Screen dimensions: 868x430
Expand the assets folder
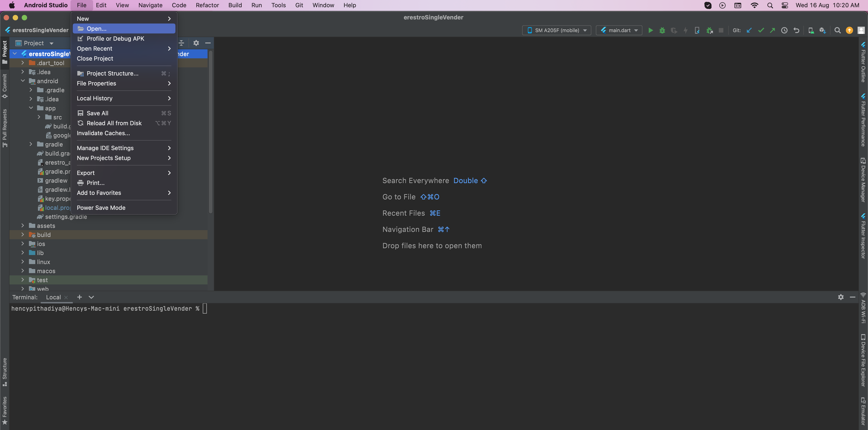click(x=23, y=225)
